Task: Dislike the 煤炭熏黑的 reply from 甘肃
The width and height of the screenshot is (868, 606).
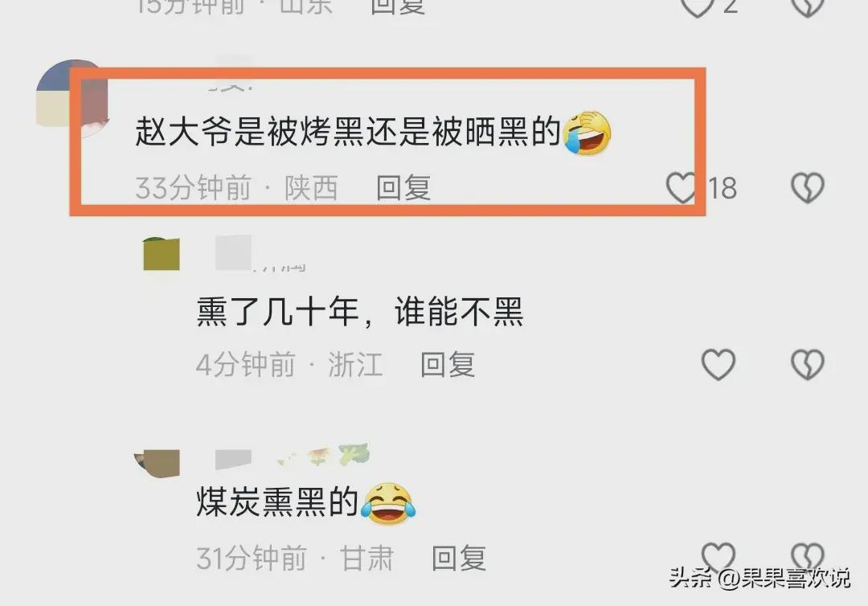Action: (x=808, y=557)
